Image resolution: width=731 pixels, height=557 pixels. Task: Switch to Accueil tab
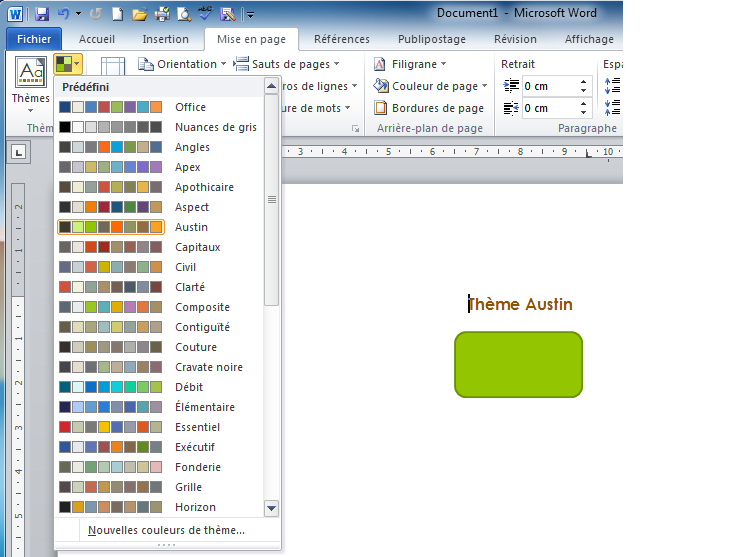tap(97, 39)
